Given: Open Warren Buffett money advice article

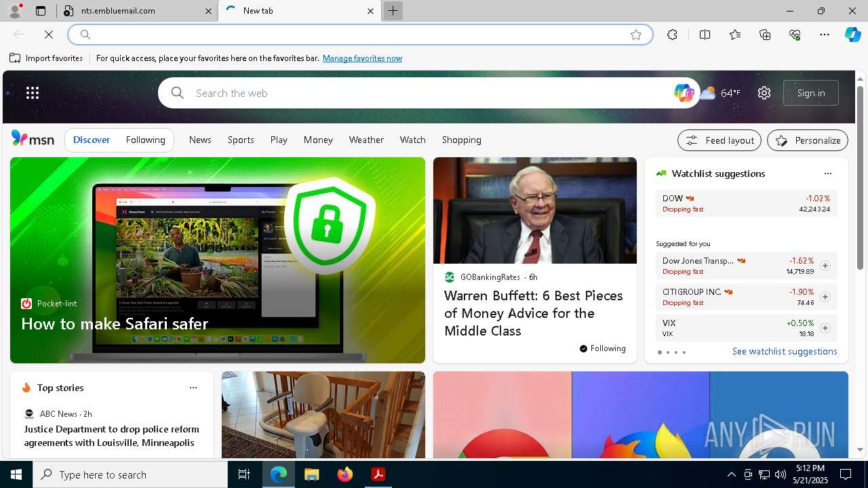Looking at the screenshot, I should (534, 313).
